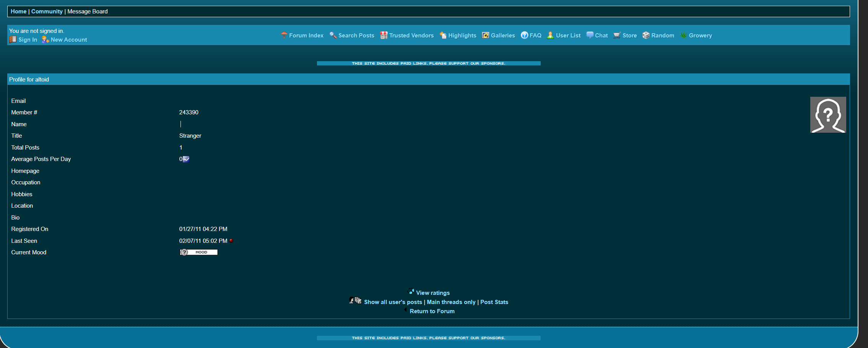
Task: Navigate to Community breadcrumb link
Action: pos(47,11)
